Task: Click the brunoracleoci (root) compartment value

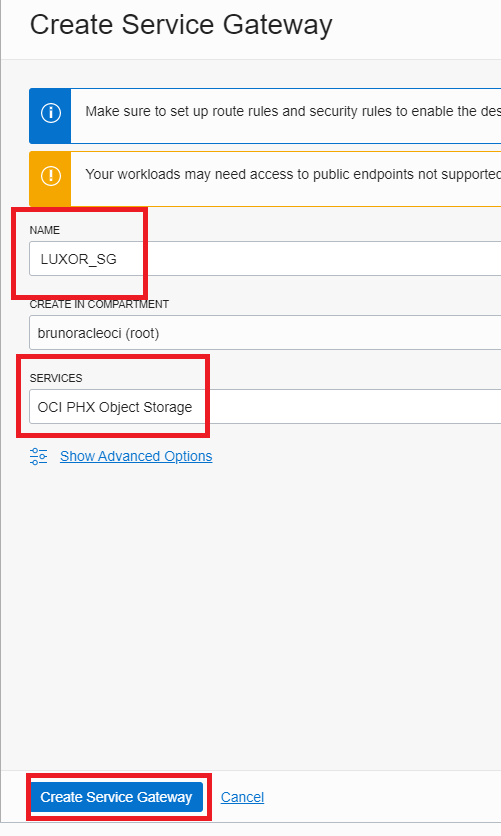Action: tap(98, 333)
